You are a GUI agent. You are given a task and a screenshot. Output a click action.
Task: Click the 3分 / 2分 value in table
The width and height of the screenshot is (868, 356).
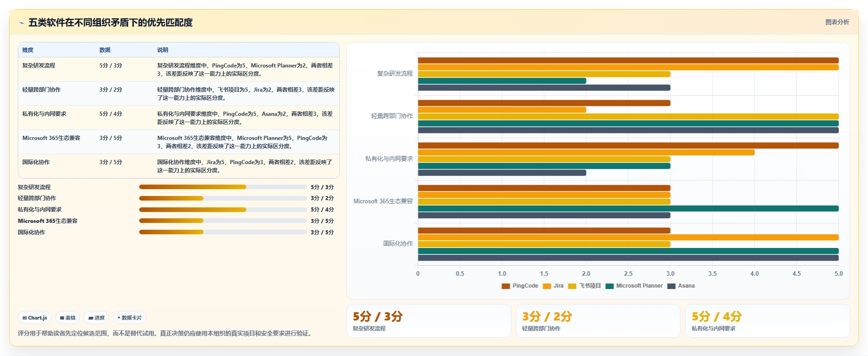111,90
